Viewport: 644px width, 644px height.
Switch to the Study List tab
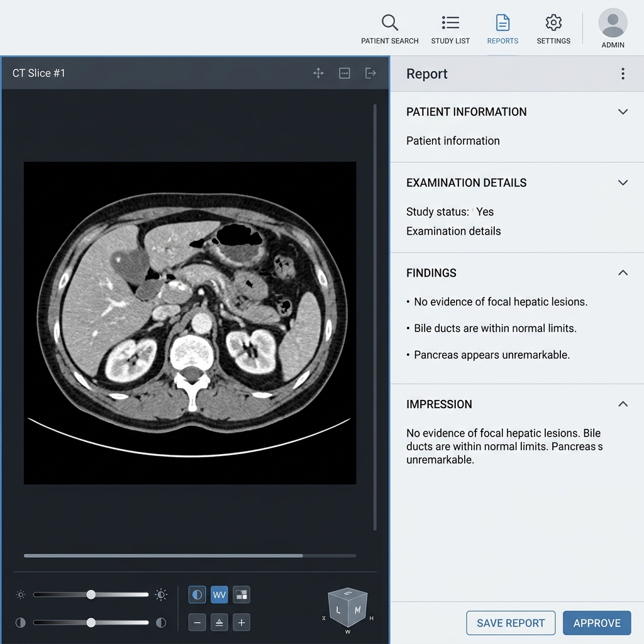pos(450,28)
